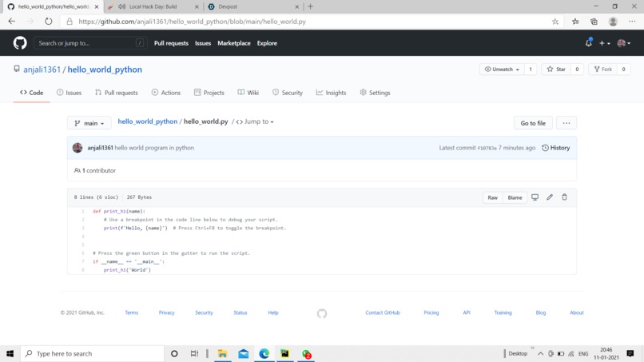Viewport: 644px width, 362px height.
Task: Close the Devpost tab
Action: pyautogui.click(x=296, y=6)
